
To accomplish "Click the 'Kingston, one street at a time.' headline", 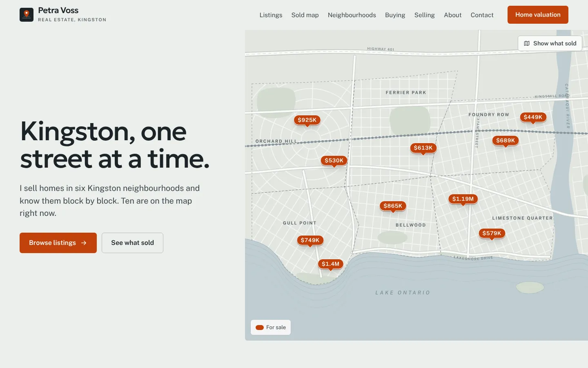I will (x=115, y=145).
